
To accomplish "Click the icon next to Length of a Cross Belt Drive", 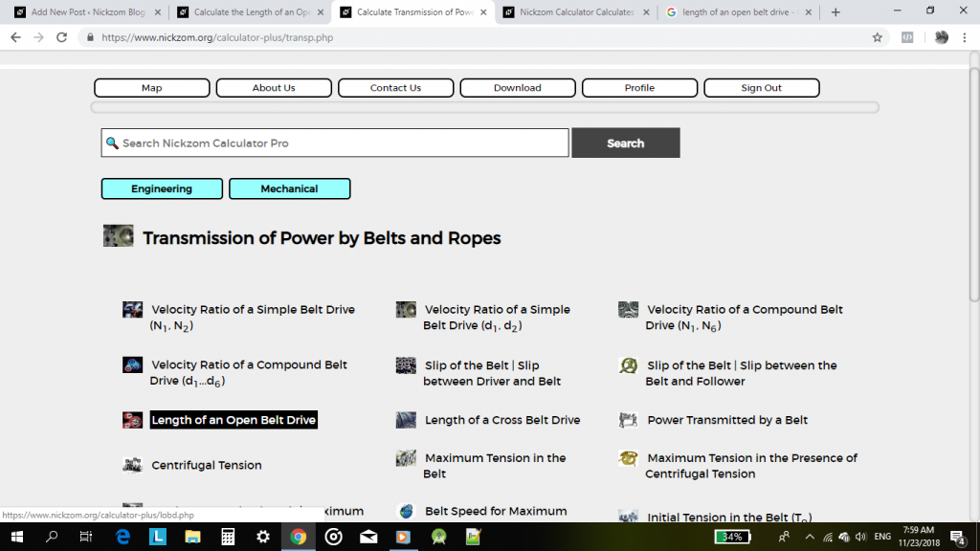I will click(x=406, y=420).
